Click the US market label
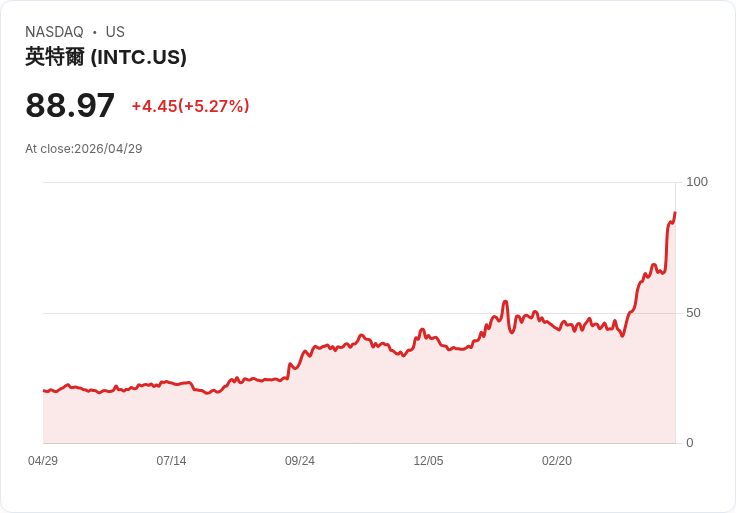The height and width of the screenshot is (513, 736). point(115,32)
